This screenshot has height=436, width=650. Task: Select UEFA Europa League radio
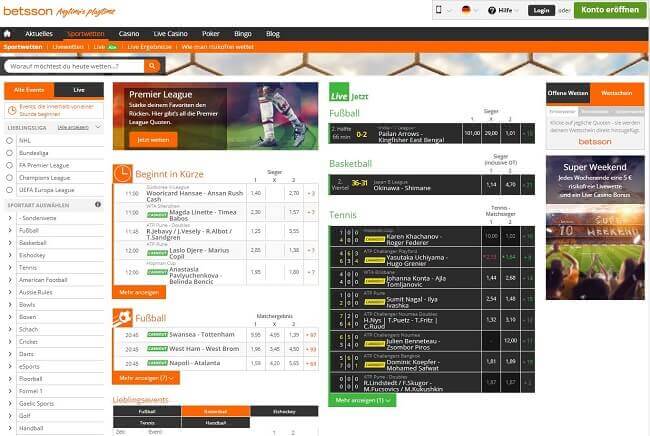pyautogui.click(x=10, y=190)
